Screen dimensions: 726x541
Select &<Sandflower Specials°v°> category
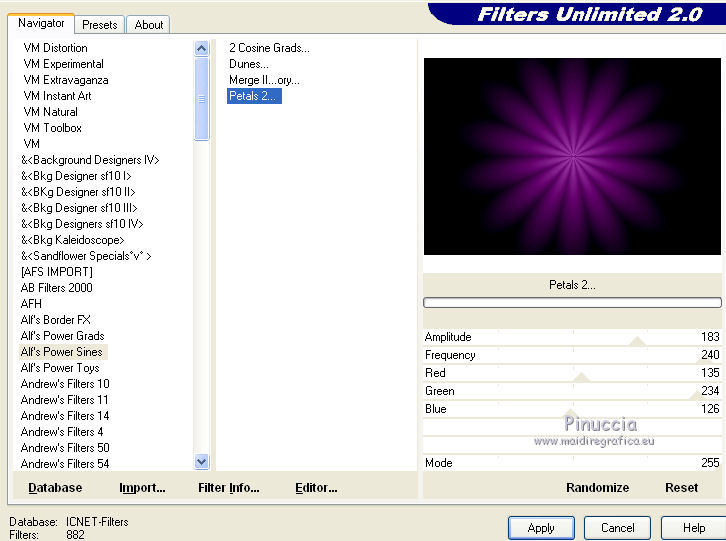pos(86,256)
